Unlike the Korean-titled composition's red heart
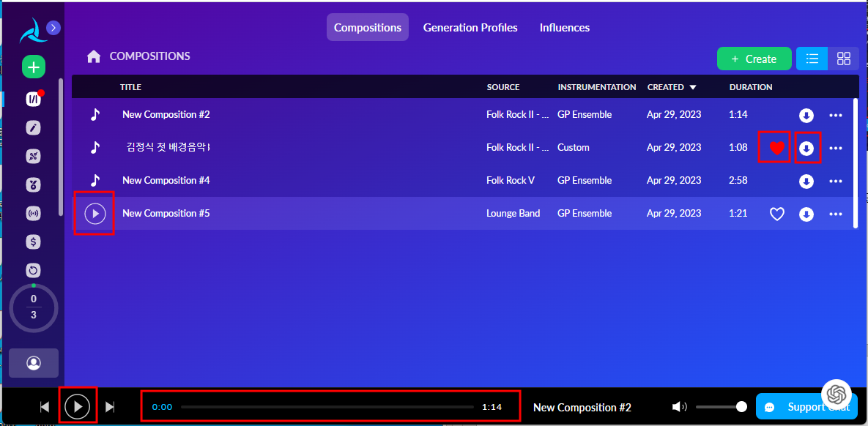Viewport: 868px width, 426px height. pos(777,148)
